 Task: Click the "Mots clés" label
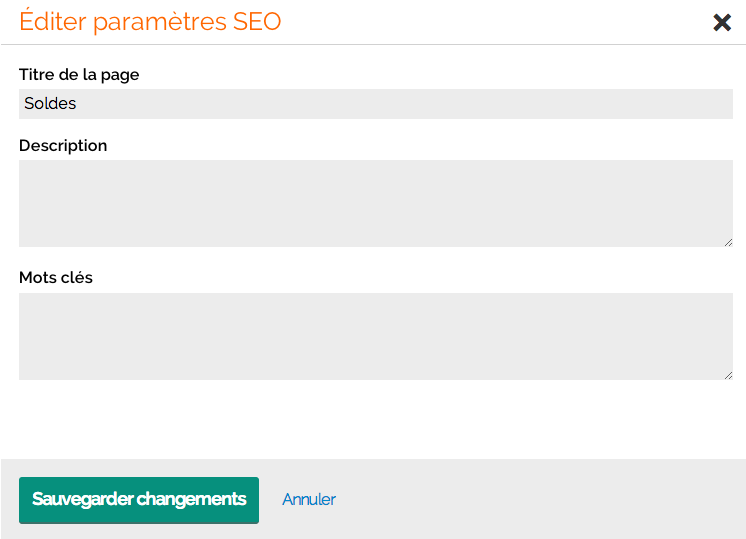pos(56,277)
